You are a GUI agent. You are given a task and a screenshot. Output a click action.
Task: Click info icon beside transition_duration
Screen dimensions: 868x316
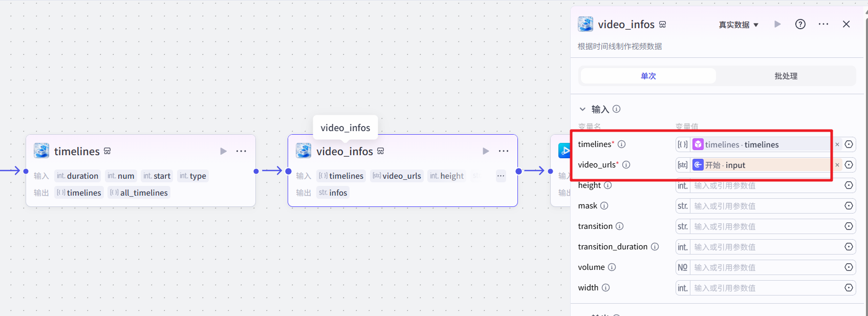pyautogui.click(x=655, y=247)
